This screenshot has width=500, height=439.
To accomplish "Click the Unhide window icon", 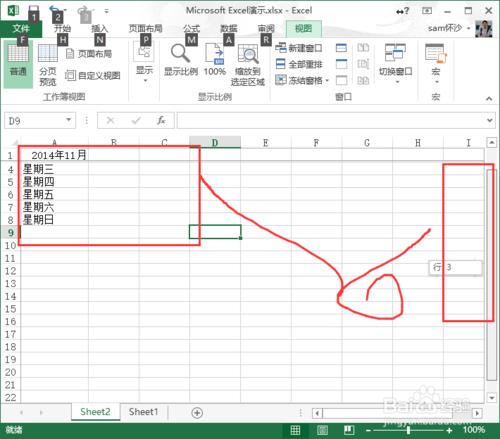I will (x=341, y=80).
